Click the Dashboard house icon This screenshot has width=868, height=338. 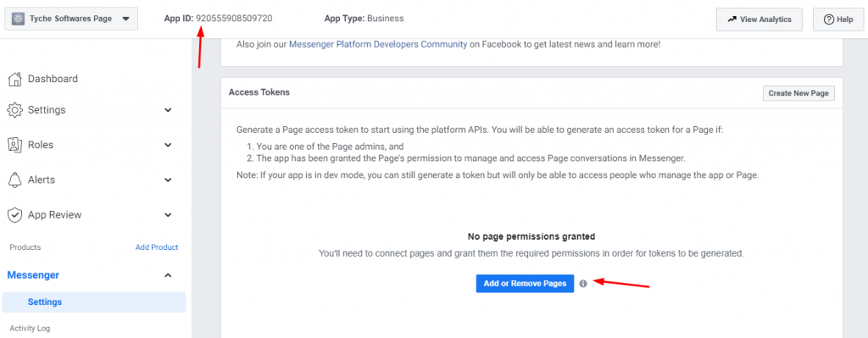pos(14,79)
